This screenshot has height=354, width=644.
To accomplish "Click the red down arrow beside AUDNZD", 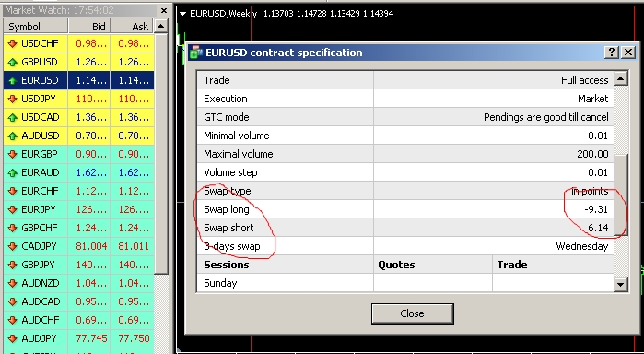I will click(x=12, y=283).
